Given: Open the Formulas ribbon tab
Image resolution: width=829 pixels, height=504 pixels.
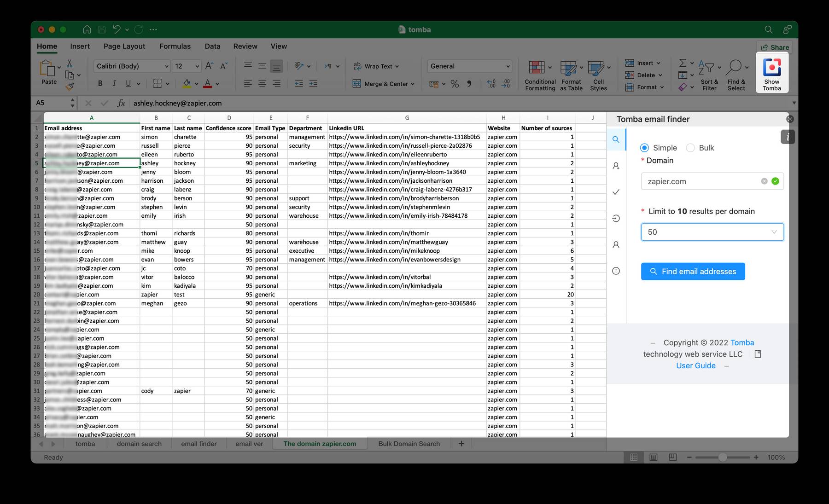Looking at the screenshot, I should click(x=175, y=46).
